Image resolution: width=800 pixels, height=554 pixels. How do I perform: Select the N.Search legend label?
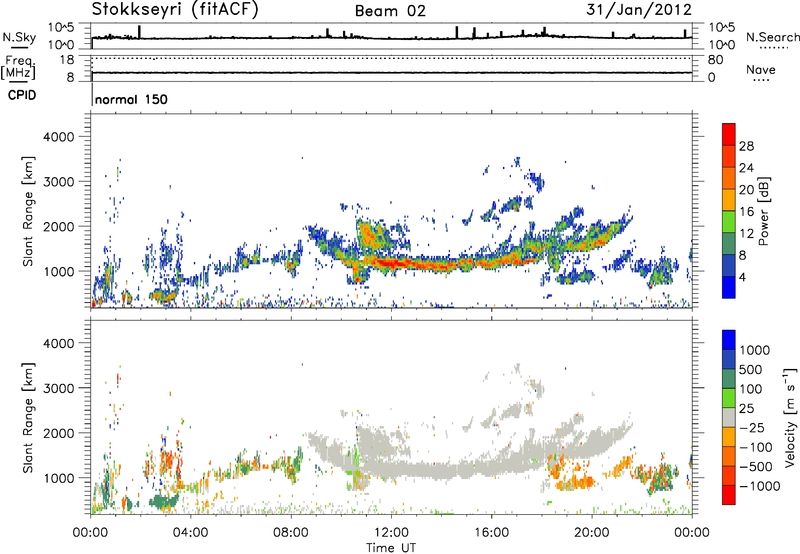(773, 37)
